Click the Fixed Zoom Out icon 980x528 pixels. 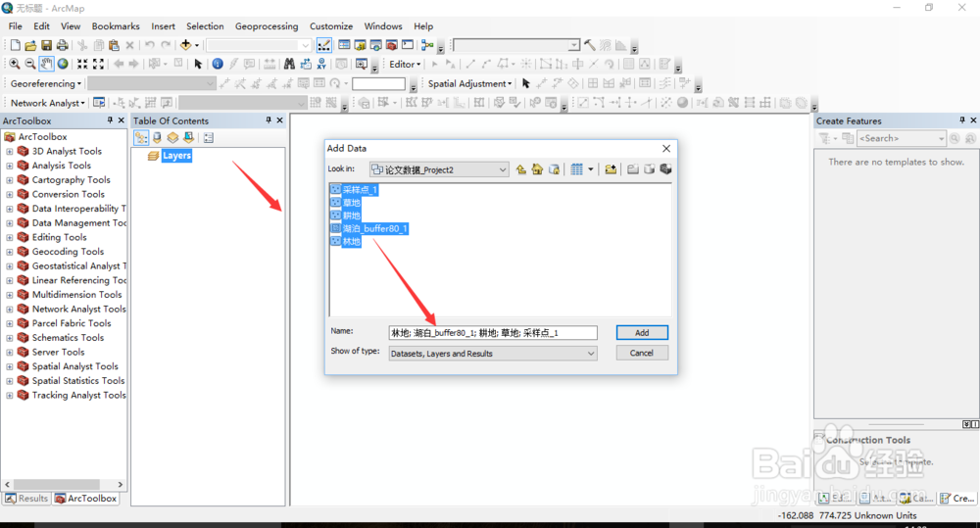[x=98, y=64]
